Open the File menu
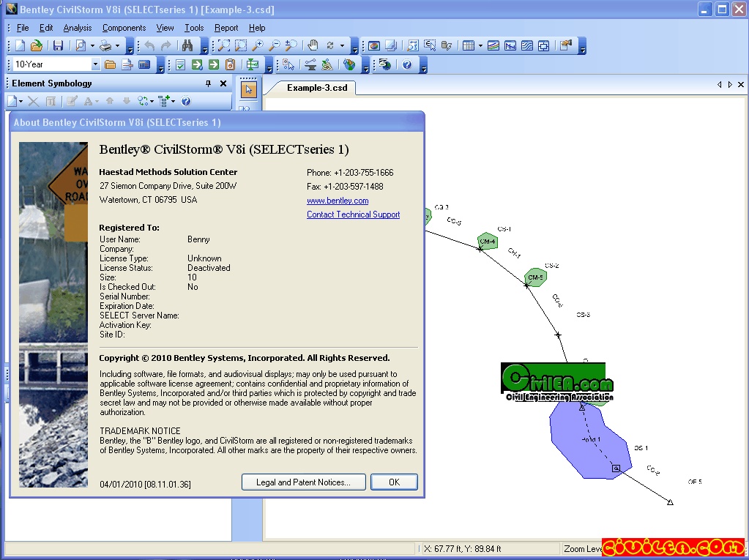Screen dimensions: 749x560 23,28
